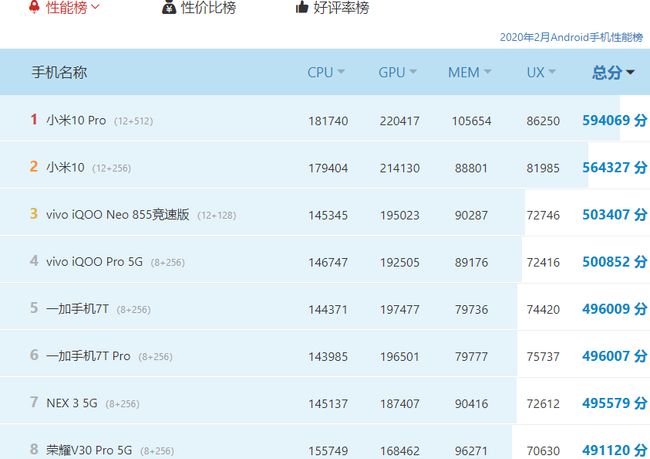This screenshot has width=650, height=459.
Task: Click MEM score 90416
Action: coord(471,404)
